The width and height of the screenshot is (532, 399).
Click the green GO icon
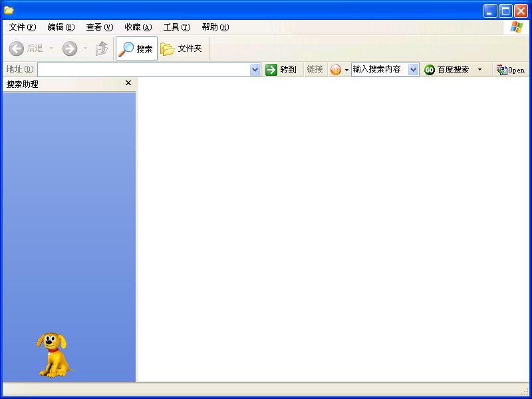pyautogui.click(x=429, y=70)
